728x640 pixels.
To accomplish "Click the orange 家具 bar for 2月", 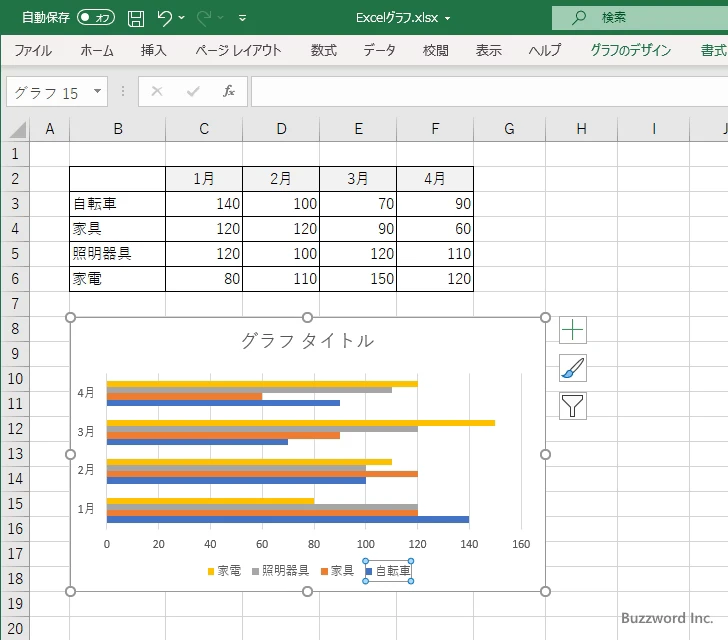I will (262, 474).
